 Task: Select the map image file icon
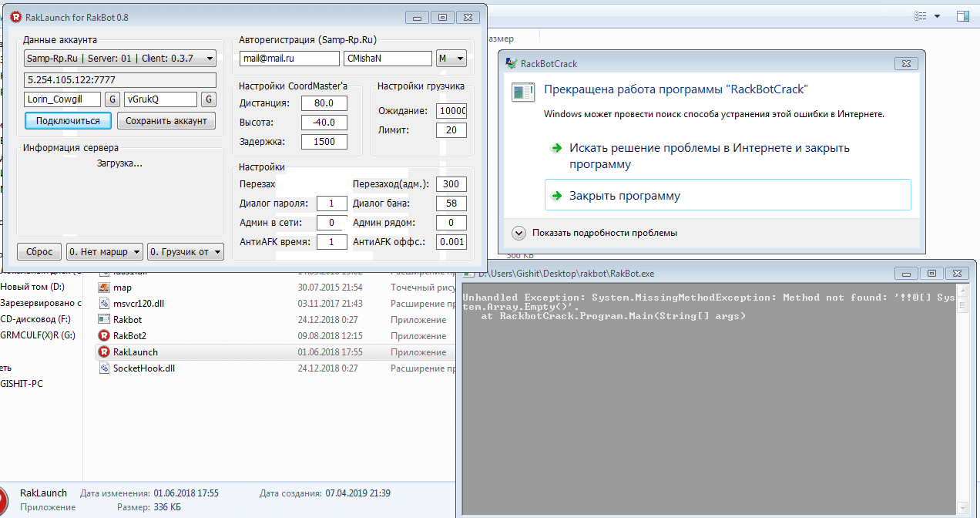(104, 288)
